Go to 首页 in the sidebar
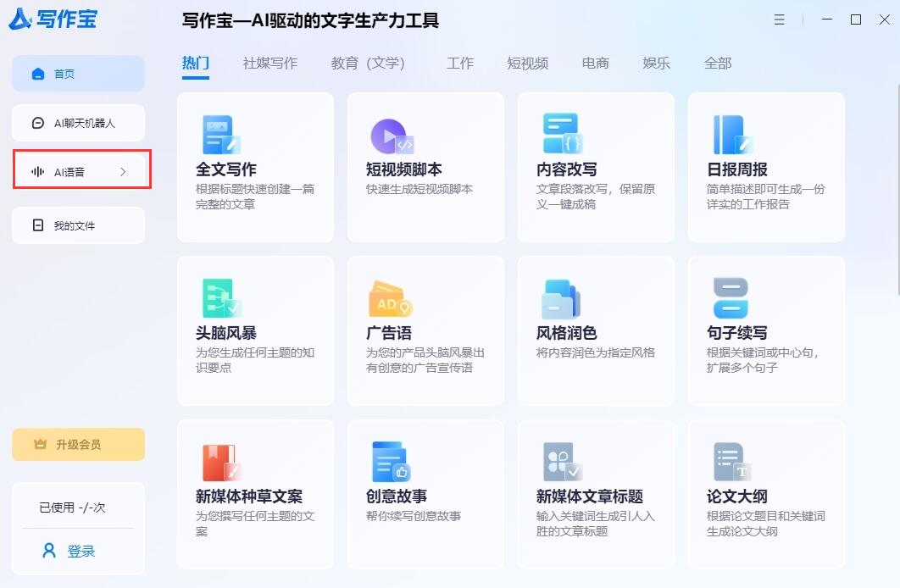 point(78,74)
